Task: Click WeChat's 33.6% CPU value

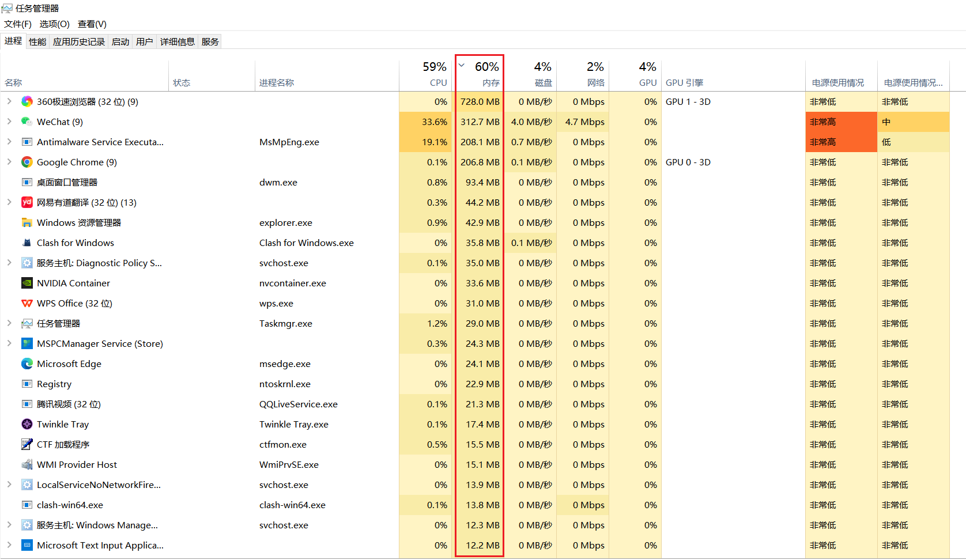Action: (x=435, y=122)
